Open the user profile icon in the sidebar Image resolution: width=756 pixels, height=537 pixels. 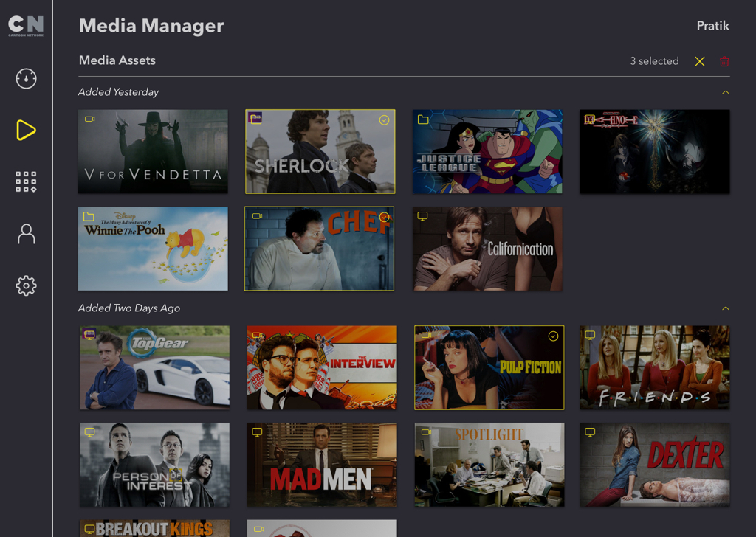coord(26,234)
